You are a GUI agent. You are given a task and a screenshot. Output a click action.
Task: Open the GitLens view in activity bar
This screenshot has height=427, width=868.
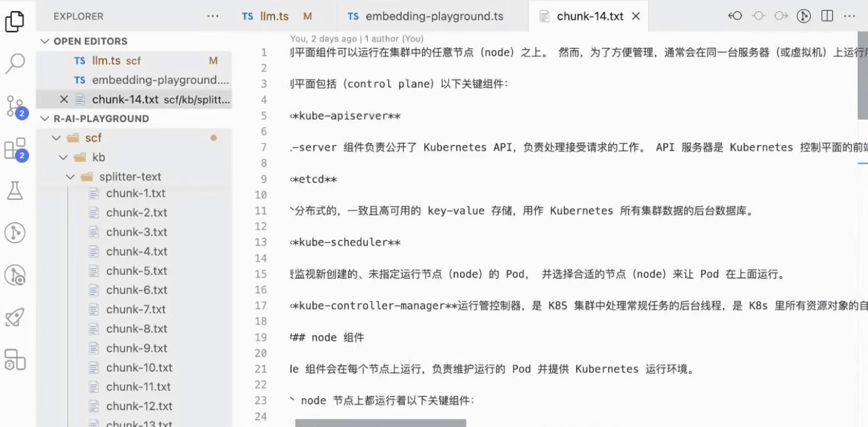coord(15,233)
